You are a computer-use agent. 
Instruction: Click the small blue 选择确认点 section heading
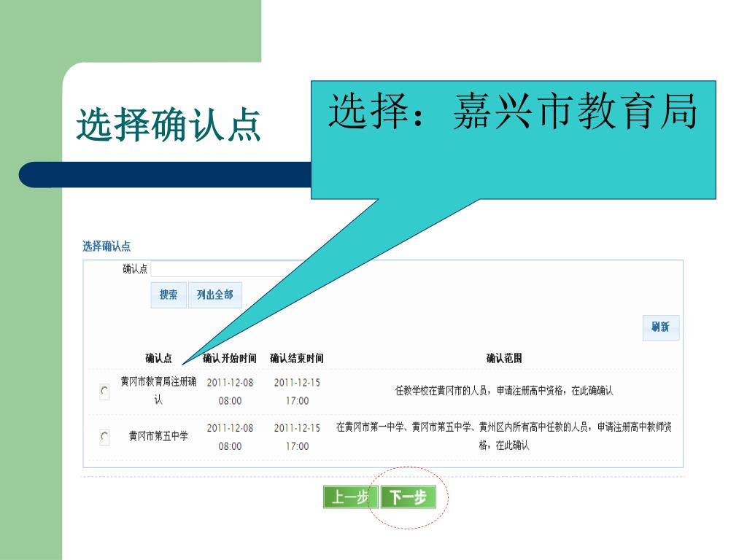(x=107, y=246)
